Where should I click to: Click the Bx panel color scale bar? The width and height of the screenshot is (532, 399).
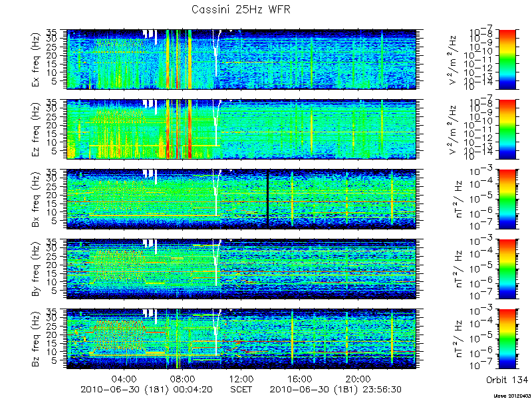tap(507, 199)
